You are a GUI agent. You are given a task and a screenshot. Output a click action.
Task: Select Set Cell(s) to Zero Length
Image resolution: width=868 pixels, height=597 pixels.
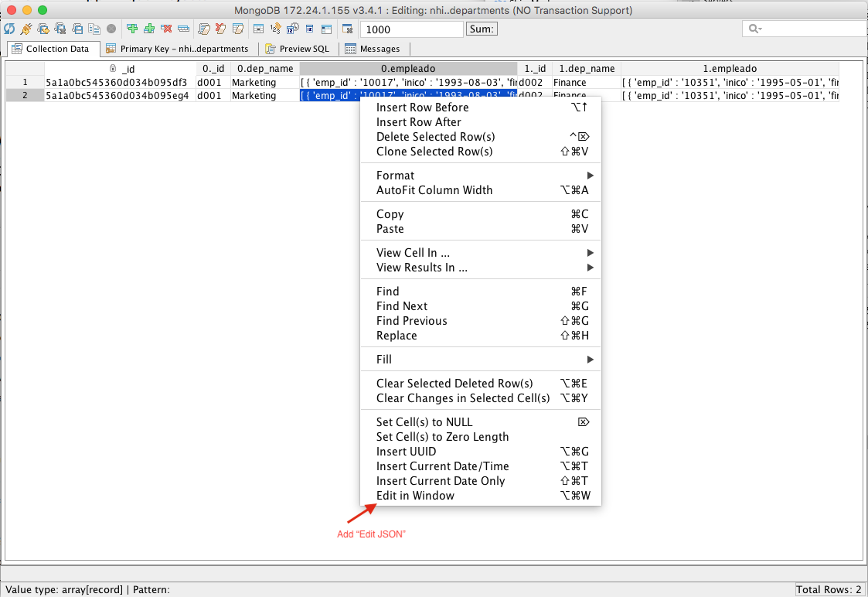tap(481, 437)
